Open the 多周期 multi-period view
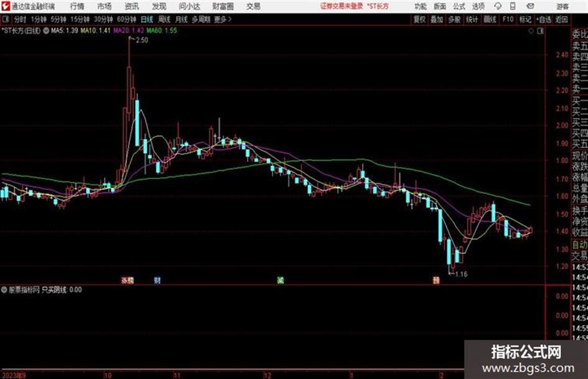 201,19
